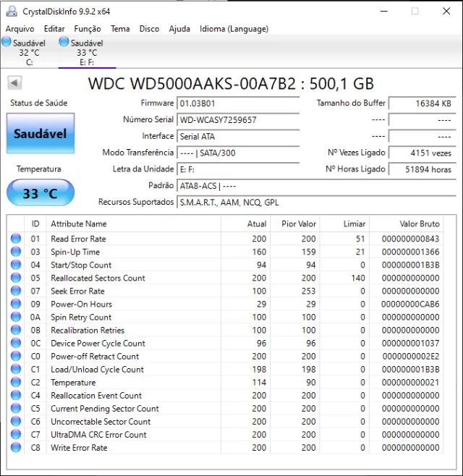Click status orb for UltraDMA CRC Error Count
Viewport: 463px width, 476px height.
click(16, 435)
